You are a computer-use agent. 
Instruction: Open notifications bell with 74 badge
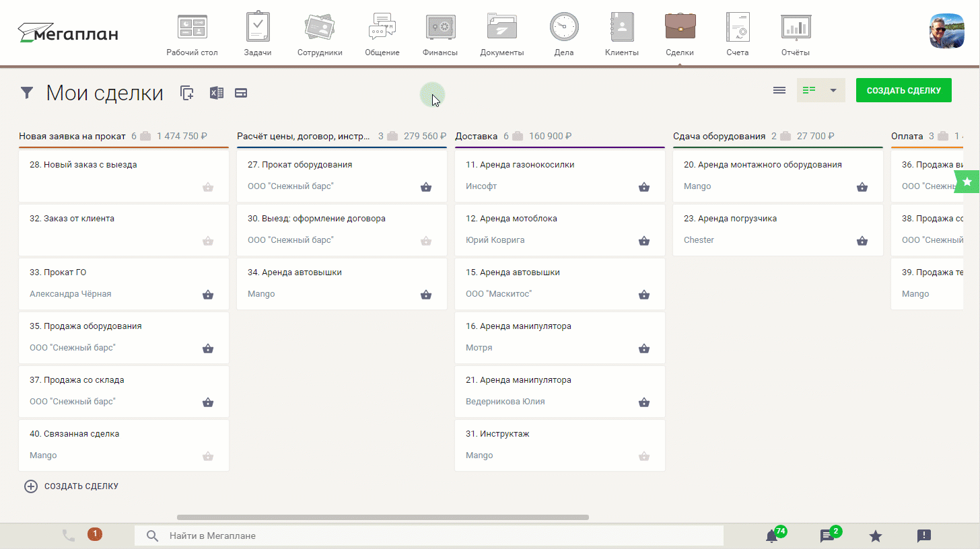click(772, 536)
